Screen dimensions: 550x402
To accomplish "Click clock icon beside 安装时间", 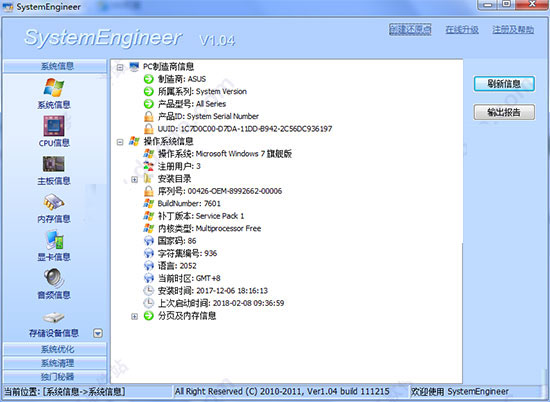I will (x=149, y=290).
